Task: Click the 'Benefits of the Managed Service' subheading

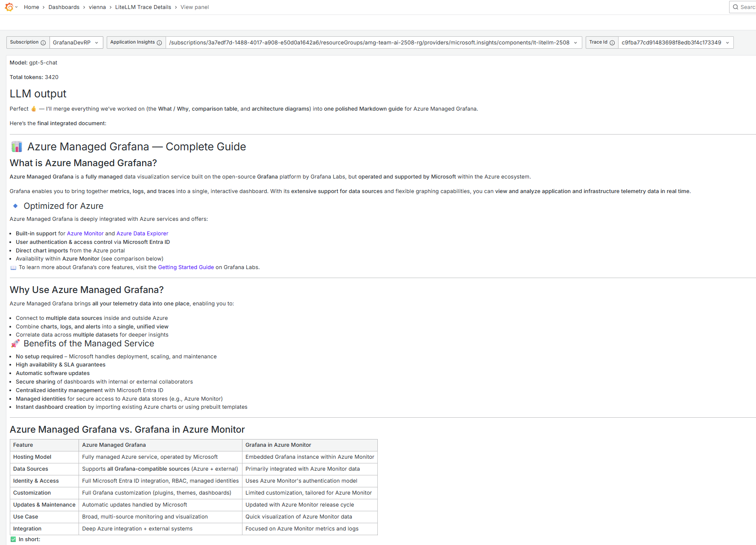Action: (x=89, y=344)
